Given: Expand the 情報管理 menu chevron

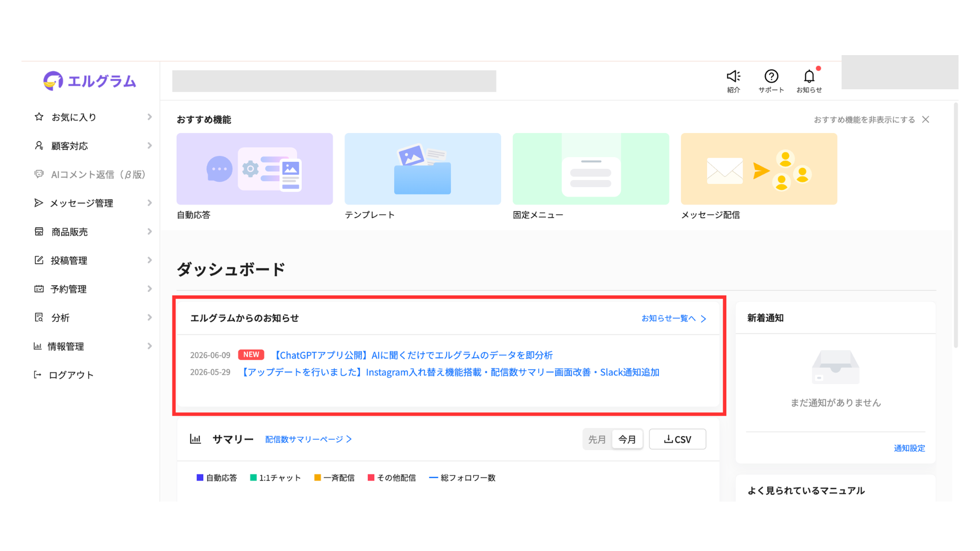Looking at the screenshot, I should [150, 346].
